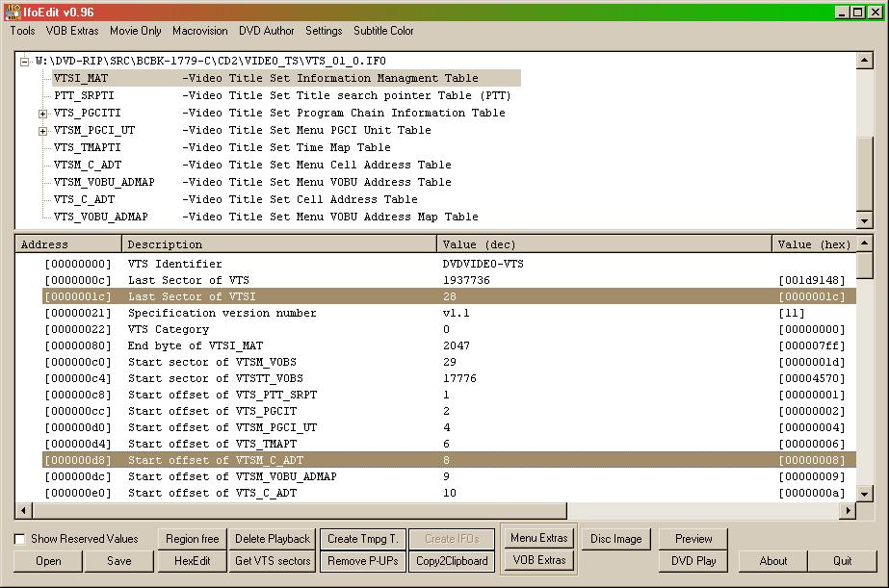The width and height of the screenshot is (889, 588).
Task: Click the bottom VOB Extras button
Action: (x=539, y=560)
